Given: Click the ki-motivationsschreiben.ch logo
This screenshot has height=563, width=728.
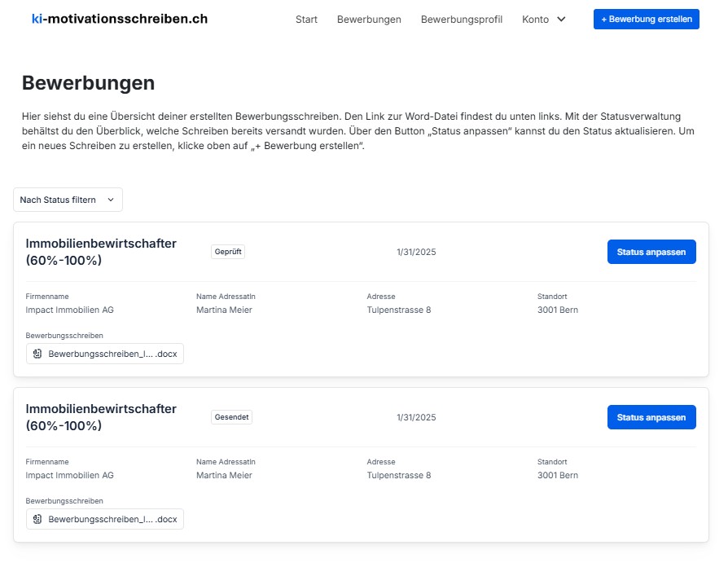Looking at the screenshot, I should 119,19.
